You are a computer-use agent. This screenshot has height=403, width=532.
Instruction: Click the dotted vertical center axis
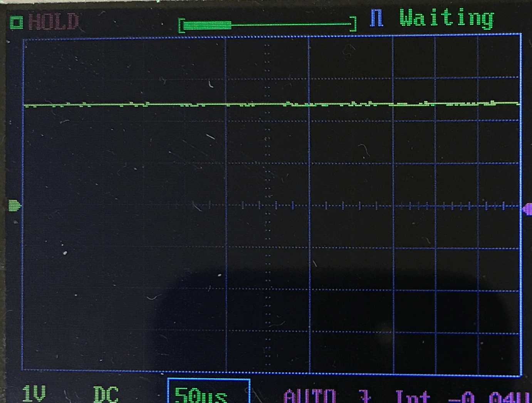[x=267, y=250]
